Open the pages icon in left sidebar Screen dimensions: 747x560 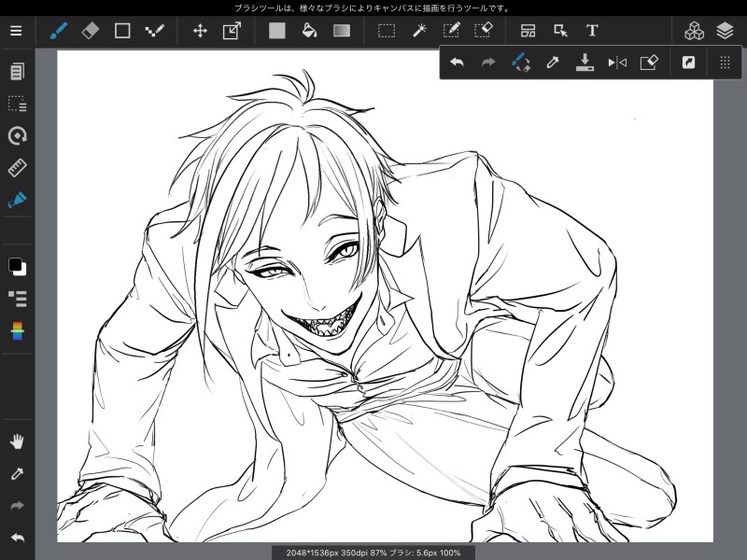(17, 72)
